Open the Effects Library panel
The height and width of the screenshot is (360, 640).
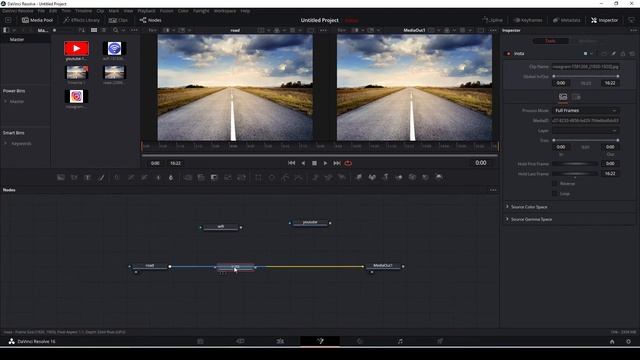click(x=82, y=20)
